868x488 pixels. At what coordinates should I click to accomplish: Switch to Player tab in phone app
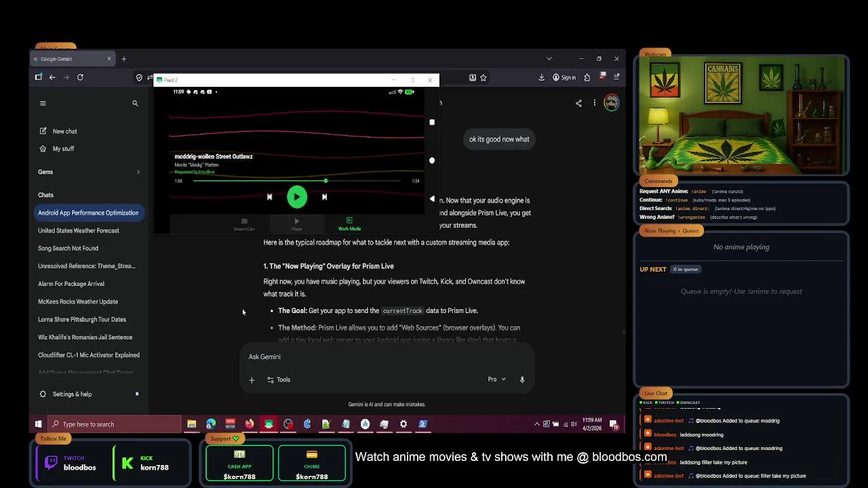pos(296,224)
